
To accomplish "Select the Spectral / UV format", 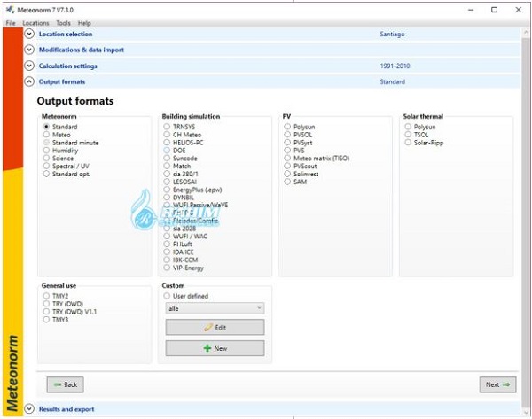I will tap(46, 166).
